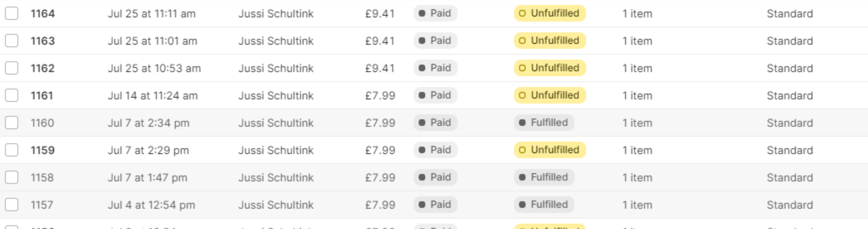
Task: Toggle the checkbox for order 1160
Action: 12,123
